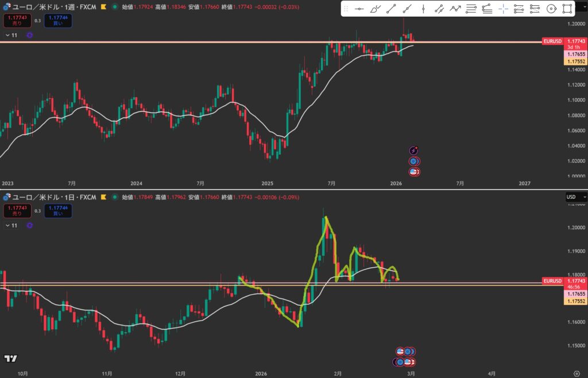Select the trend line tool in floating toolbar

tap(391, 9)
